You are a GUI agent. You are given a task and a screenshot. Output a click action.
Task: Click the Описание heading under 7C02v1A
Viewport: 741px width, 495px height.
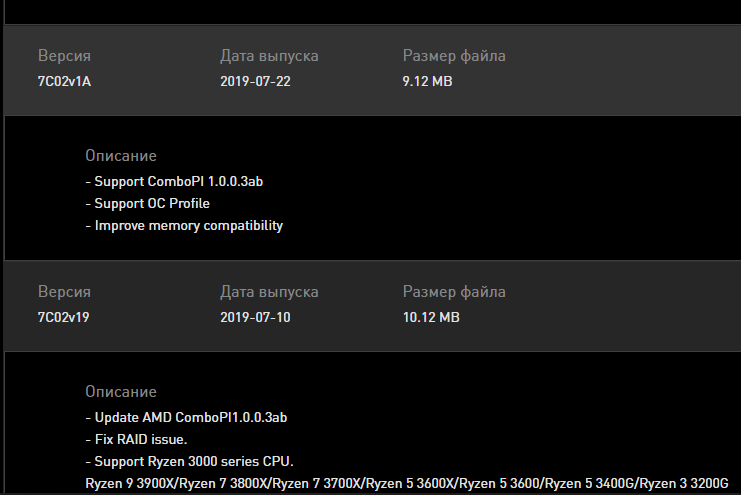pyautogui.click(x=121, y=156)
